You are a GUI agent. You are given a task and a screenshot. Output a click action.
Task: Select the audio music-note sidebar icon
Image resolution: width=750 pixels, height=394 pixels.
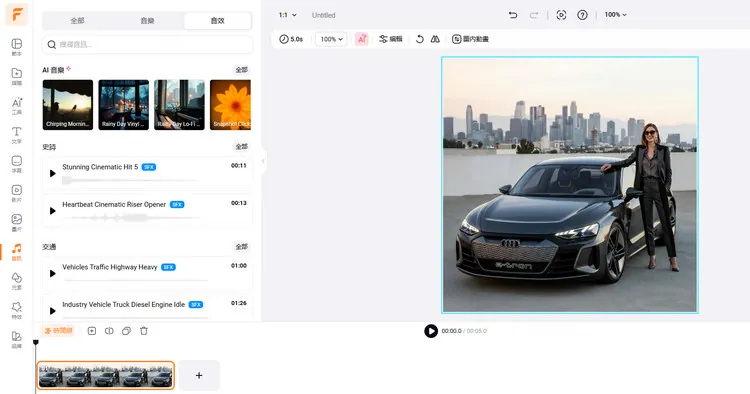(16, 252)
